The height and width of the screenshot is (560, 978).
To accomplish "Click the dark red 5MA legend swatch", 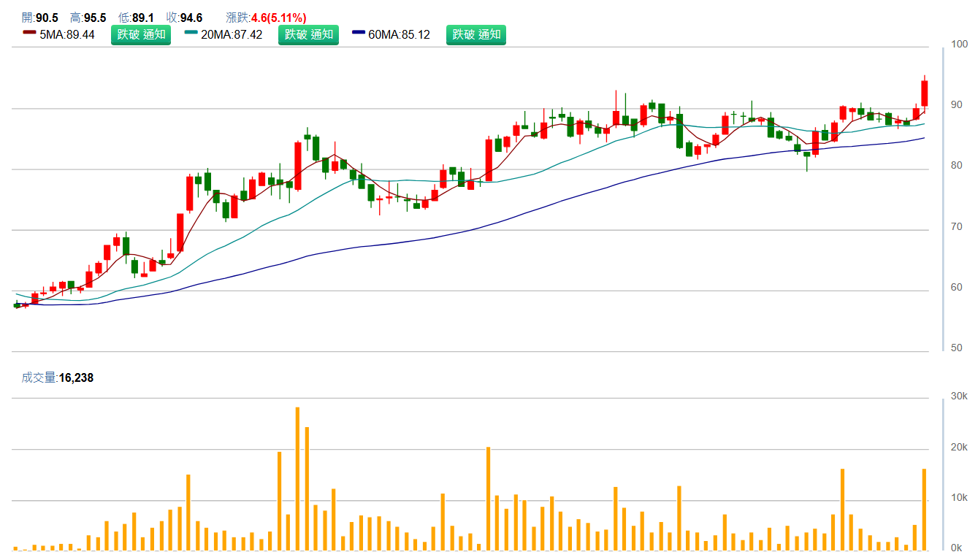I will click(x=29, y=32).
